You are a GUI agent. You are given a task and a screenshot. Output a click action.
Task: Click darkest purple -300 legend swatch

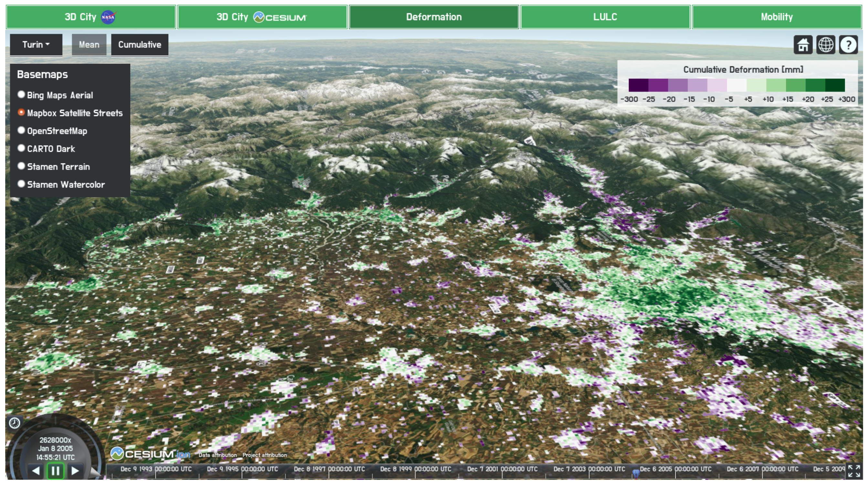638,85
